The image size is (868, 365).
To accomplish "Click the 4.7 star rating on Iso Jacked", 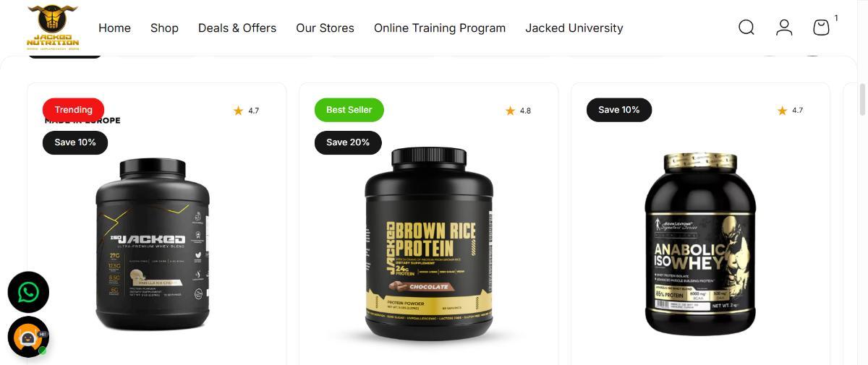I will click(246, 111).
